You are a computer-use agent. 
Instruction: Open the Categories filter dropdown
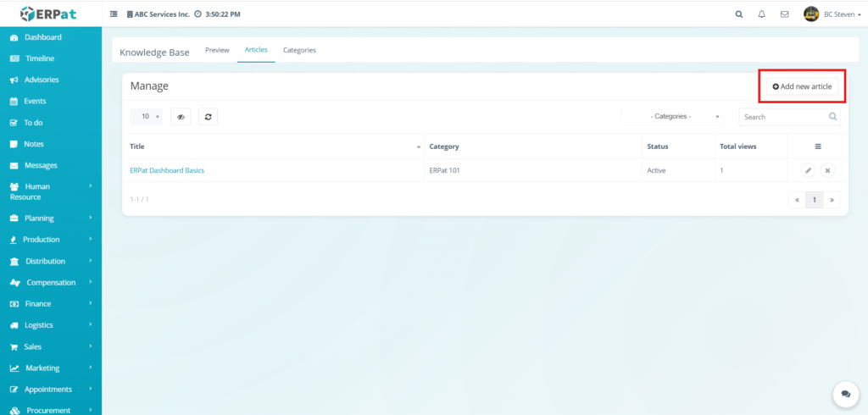[684, 117]
